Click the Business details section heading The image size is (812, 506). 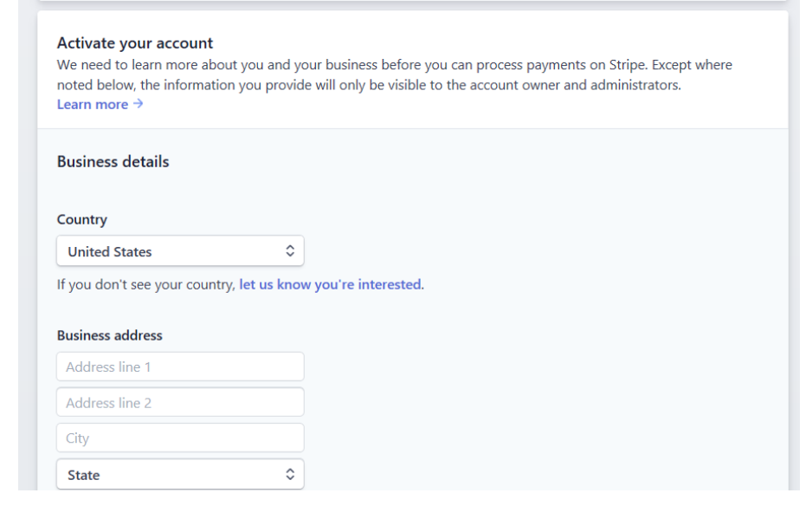click(x=113, y=161)
